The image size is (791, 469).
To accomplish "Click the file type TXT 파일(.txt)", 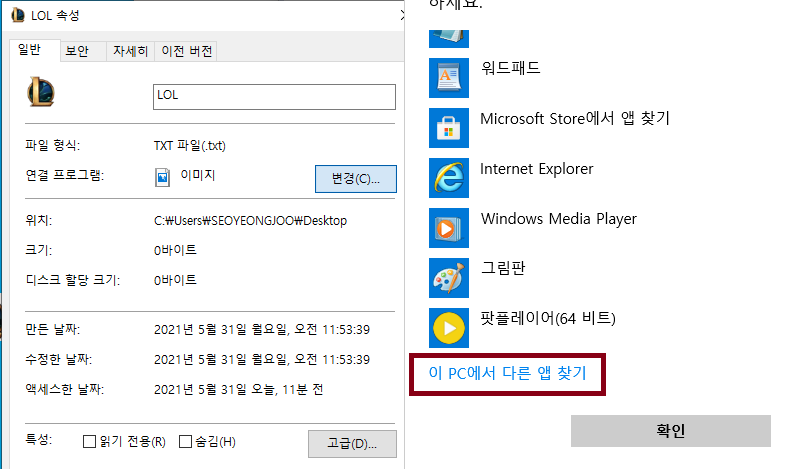I will click(x=190, y=146).
